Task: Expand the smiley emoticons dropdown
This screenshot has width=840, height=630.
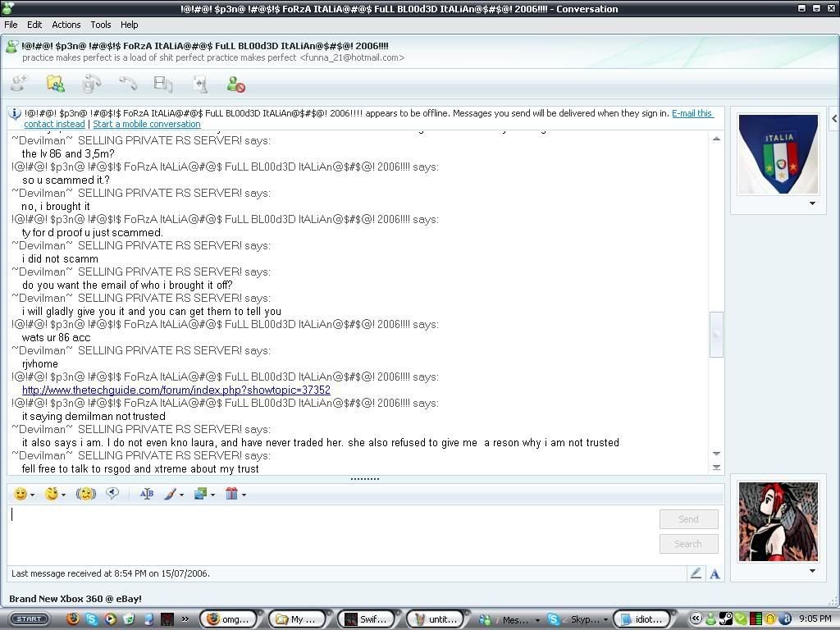Action: click(32, 495)
